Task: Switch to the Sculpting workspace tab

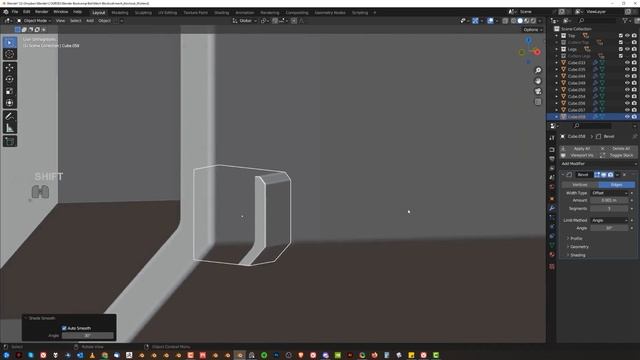Action: tap(143, 13)
